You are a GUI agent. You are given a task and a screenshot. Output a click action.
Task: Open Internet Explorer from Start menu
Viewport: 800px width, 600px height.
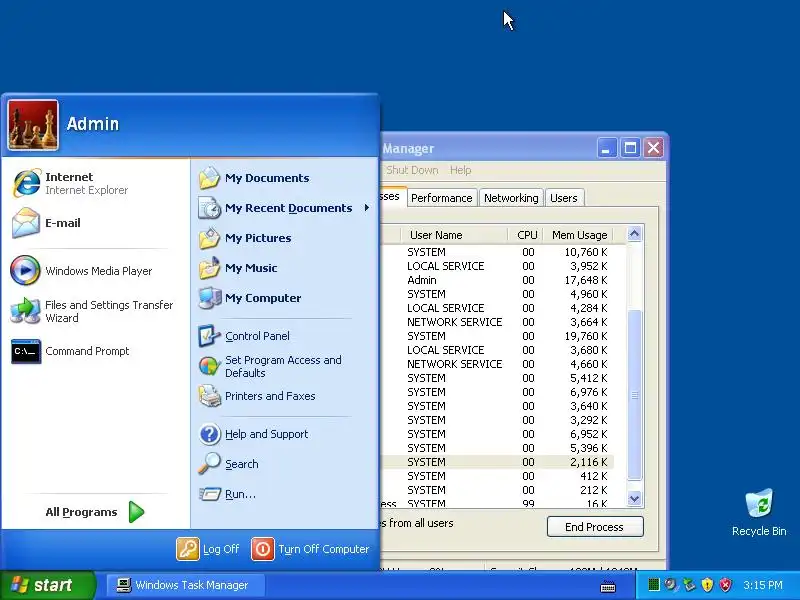pos(94,183)
